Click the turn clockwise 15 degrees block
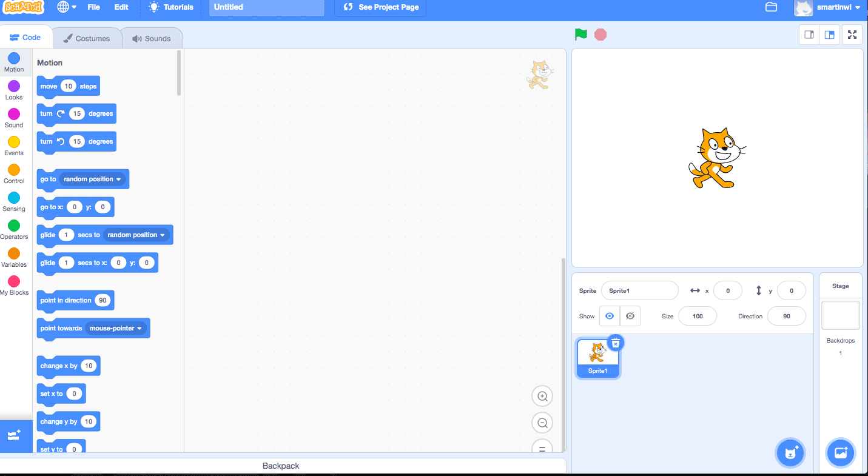The width and height of the screenshot is (868, 476). 76,113
